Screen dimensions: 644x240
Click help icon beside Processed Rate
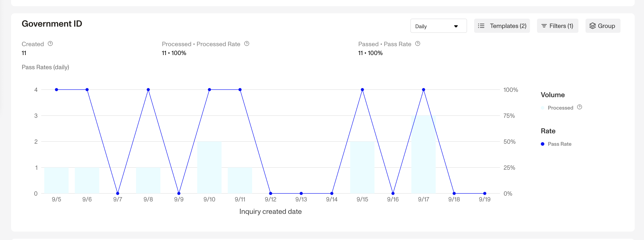246,44
